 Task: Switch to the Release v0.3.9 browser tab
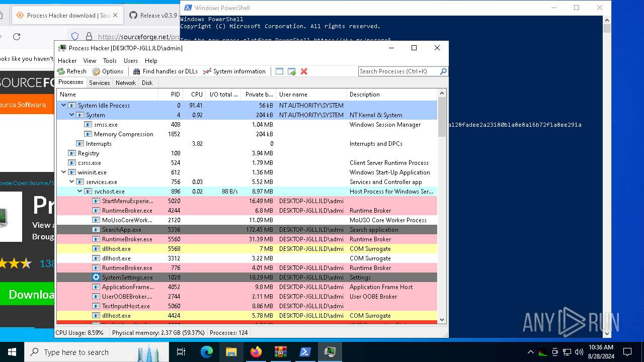tap(152, 16)
